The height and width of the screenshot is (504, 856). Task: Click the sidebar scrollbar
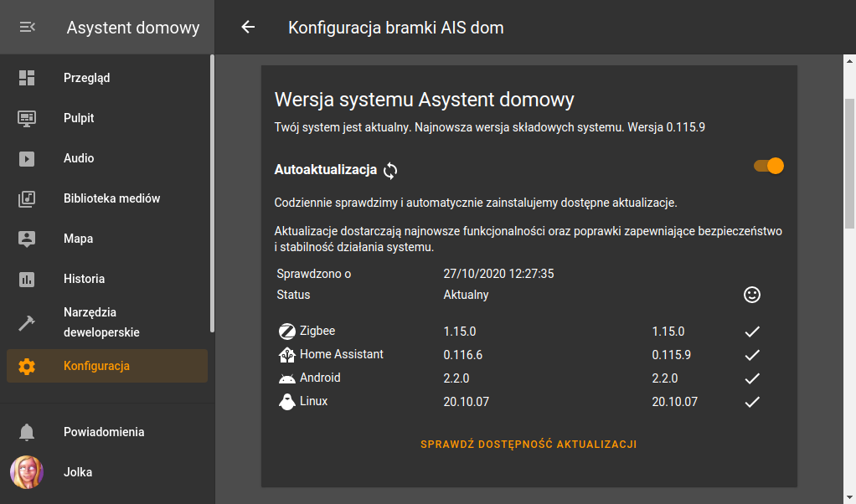(x=213, y=193)
